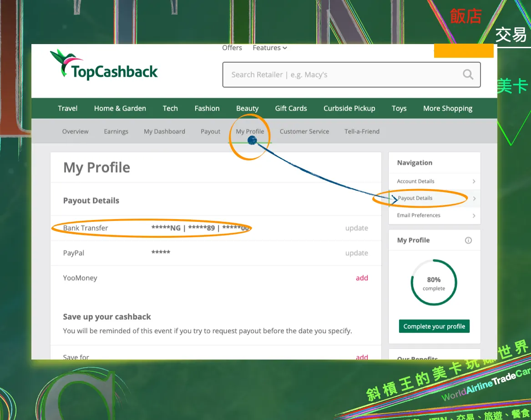Viewport: 531px width, 420px height.
Task: Switch to the My Dashboard tab
Action: (x=164, y=131)
